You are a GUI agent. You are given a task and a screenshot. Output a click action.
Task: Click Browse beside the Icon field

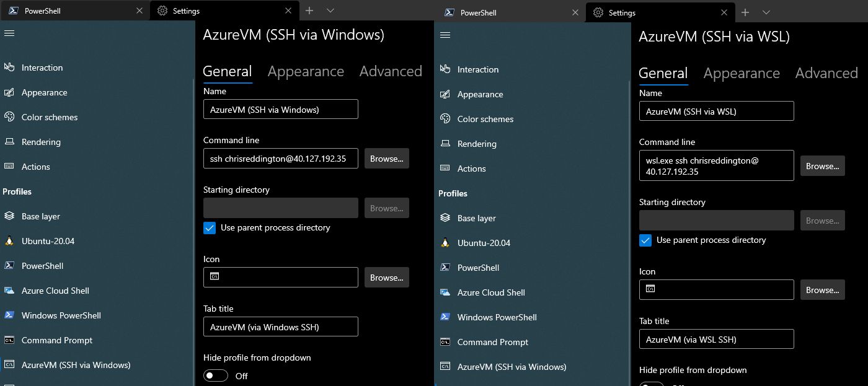pos(386,277)
